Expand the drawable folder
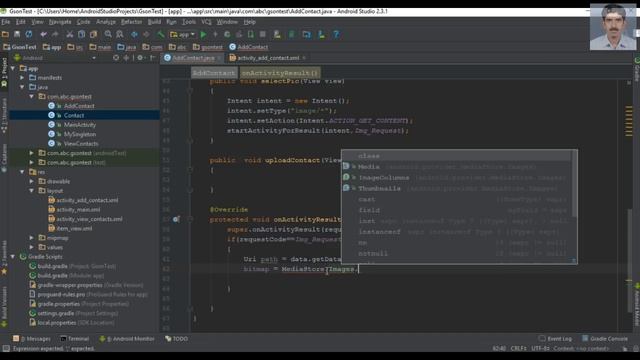 [32, 181]
